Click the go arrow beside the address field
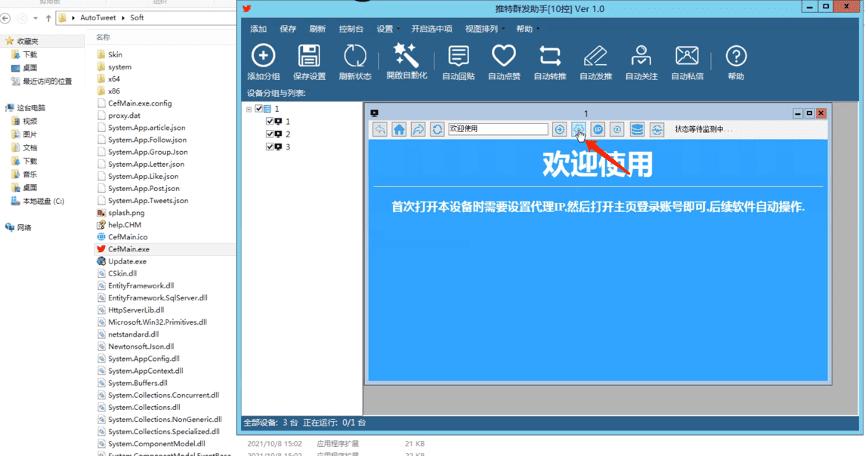This screenshot has width=866, height=456. point(559,129)
